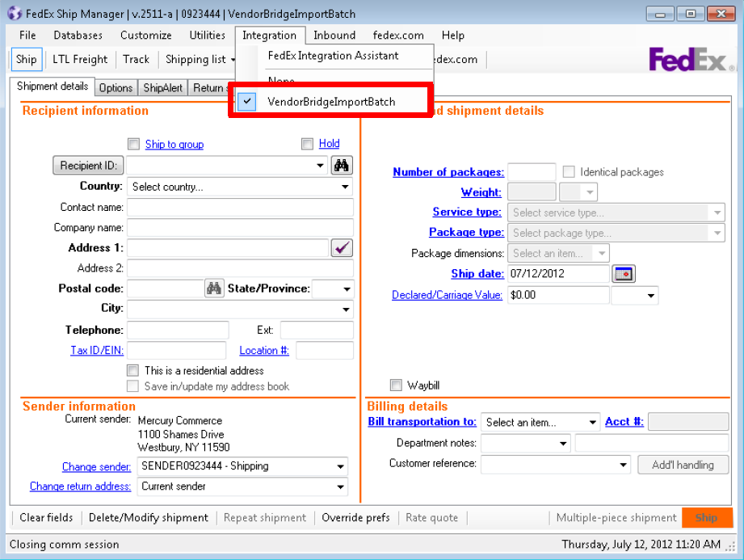Click the Acct # link
Image resolution: width=744 pixels, height=560 pixels.
(x=624, y=422)
